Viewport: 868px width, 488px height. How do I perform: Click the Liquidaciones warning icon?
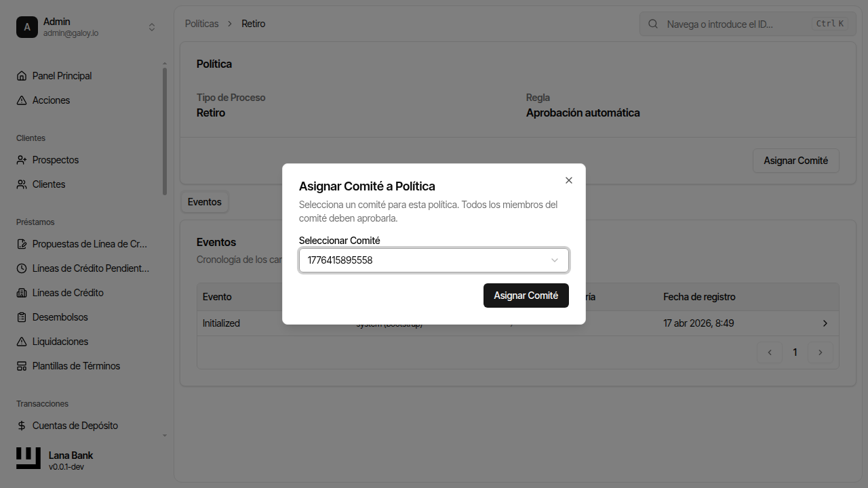[x=22, y=341]
